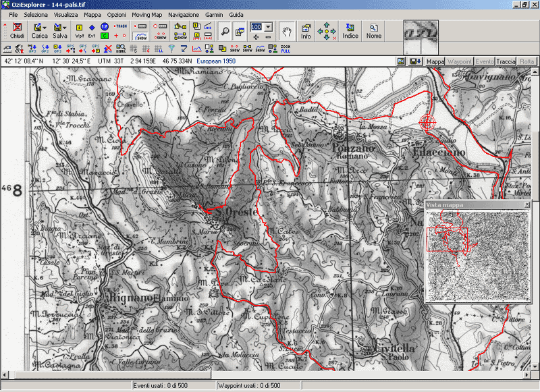
Task: Open the Moving Map menu
Action: (146, 15)
